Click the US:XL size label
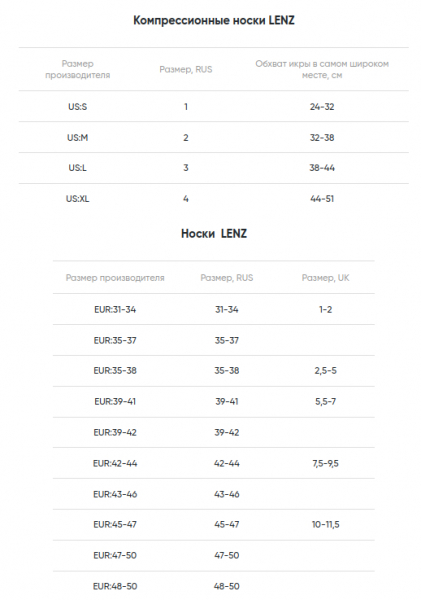This screenshot has width=421, height=600. pyautogui.click(x=77, y=199)
